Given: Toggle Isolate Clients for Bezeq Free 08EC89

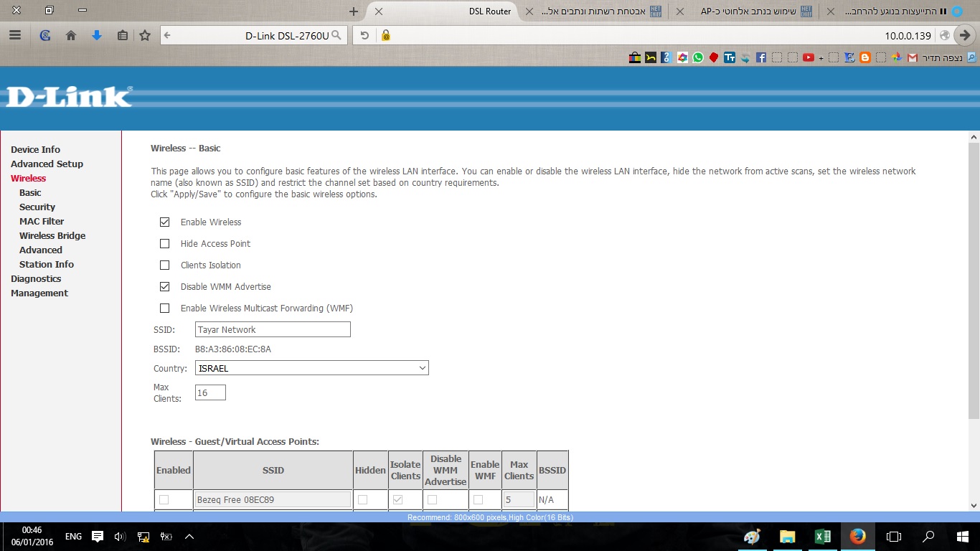Looking at the screenshot, I should [x=397, y=499].
